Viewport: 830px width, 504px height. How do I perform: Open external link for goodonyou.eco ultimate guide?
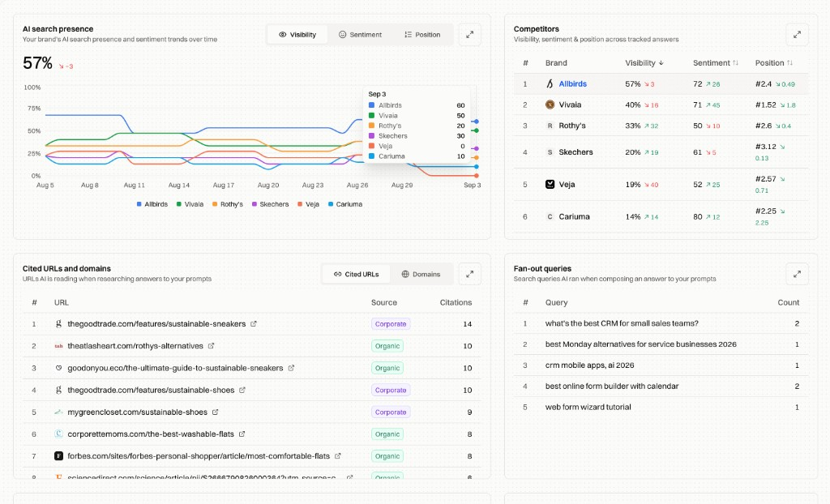pos(291,368)
